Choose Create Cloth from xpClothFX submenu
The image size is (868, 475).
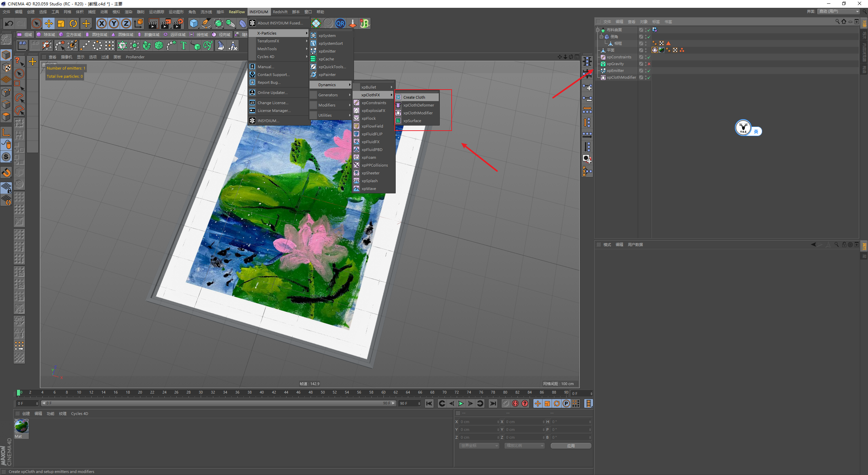pyautogui.click(x=414, y=97)
